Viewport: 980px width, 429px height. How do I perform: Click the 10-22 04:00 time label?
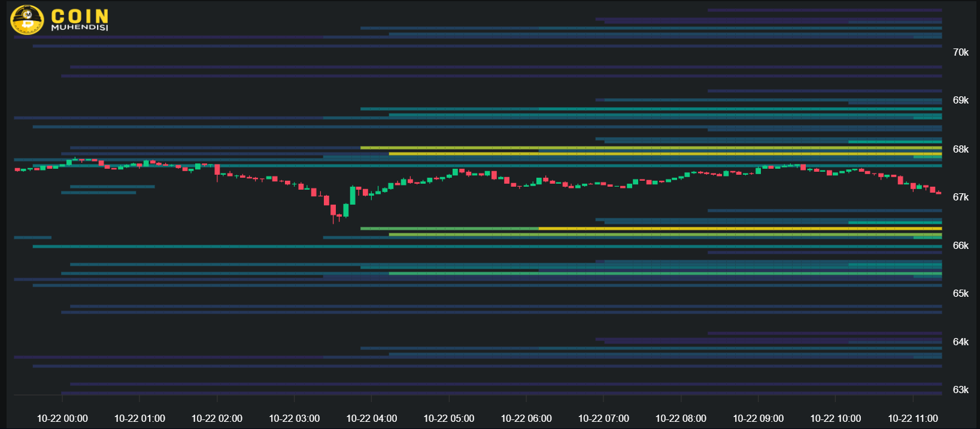pos(371,418)
